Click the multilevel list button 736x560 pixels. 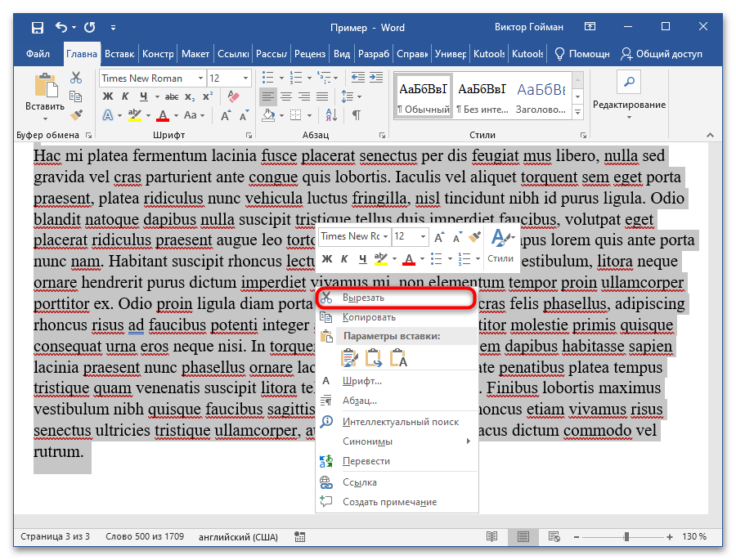click(x=324, y=78)
